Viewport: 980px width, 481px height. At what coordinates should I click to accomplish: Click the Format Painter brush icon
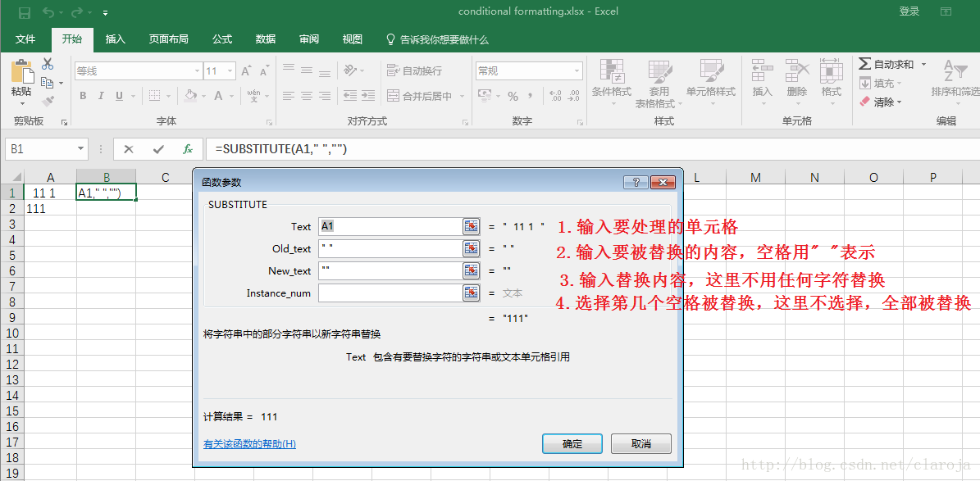tap(48, 101)
